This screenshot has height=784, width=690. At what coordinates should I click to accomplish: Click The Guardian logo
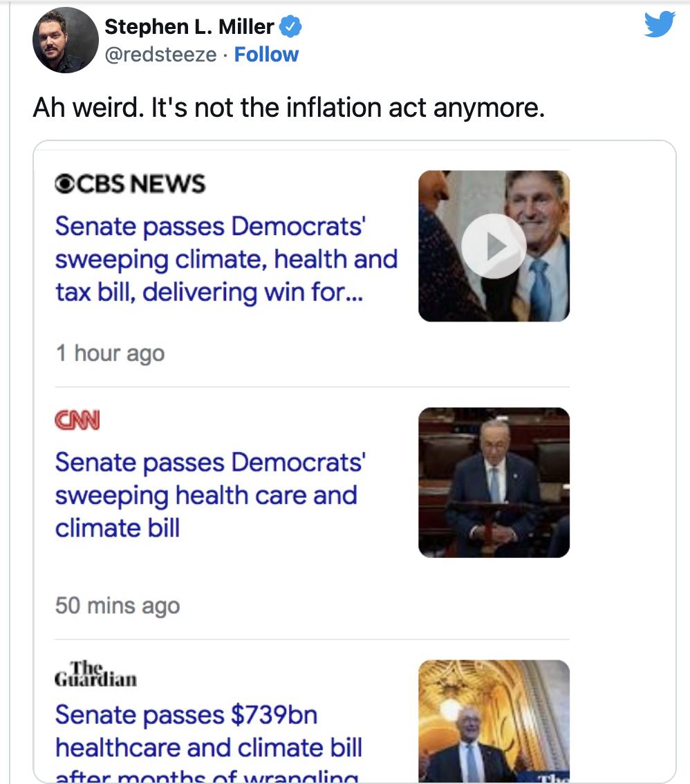[95, 673]
